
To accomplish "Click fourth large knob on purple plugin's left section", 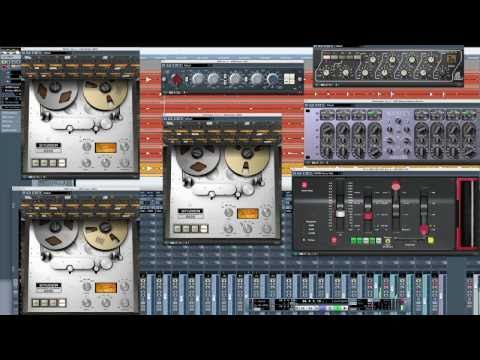I will coord(374,129).
